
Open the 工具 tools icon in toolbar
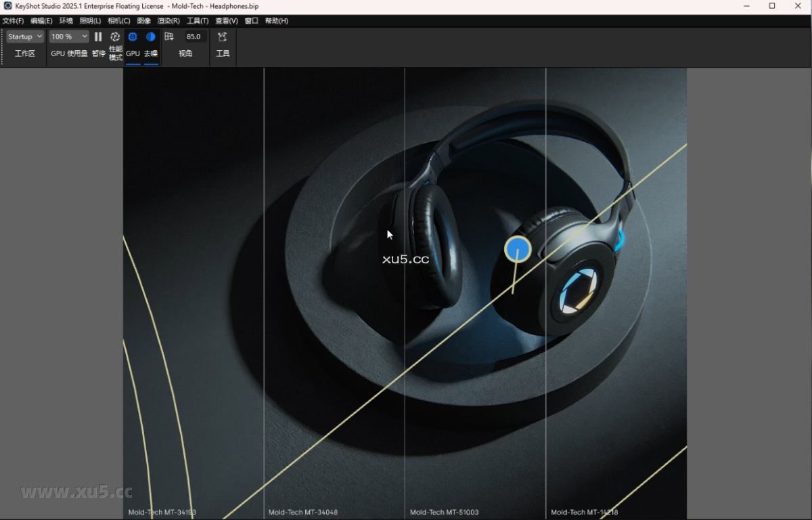(223, 37)
